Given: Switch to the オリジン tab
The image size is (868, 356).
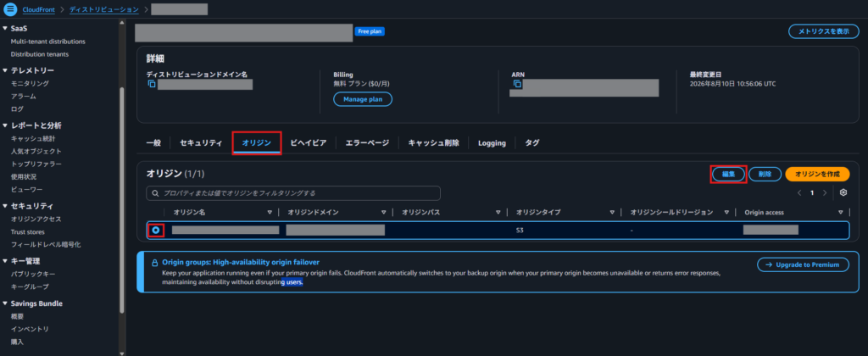Looking at the screenshot, I should 257,143.
